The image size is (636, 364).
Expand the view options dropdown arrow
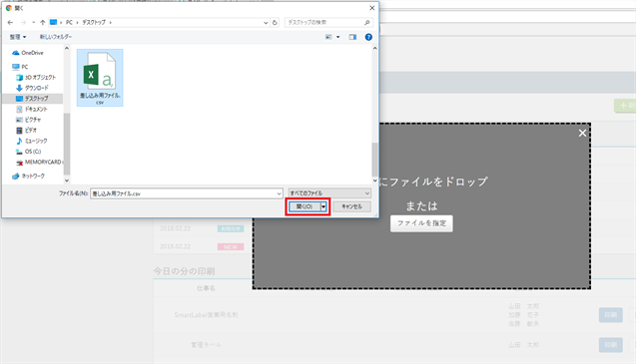point(337,37)
